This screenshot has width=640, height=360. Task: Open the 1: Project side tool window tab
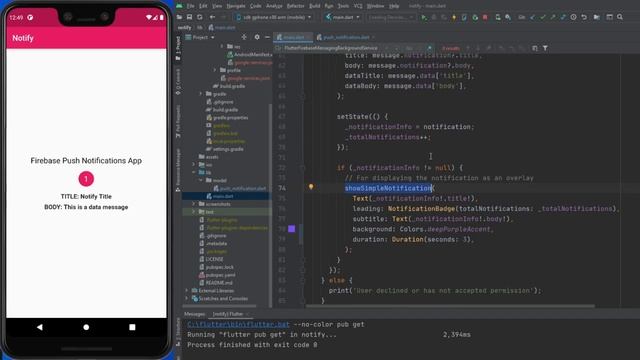178,48
